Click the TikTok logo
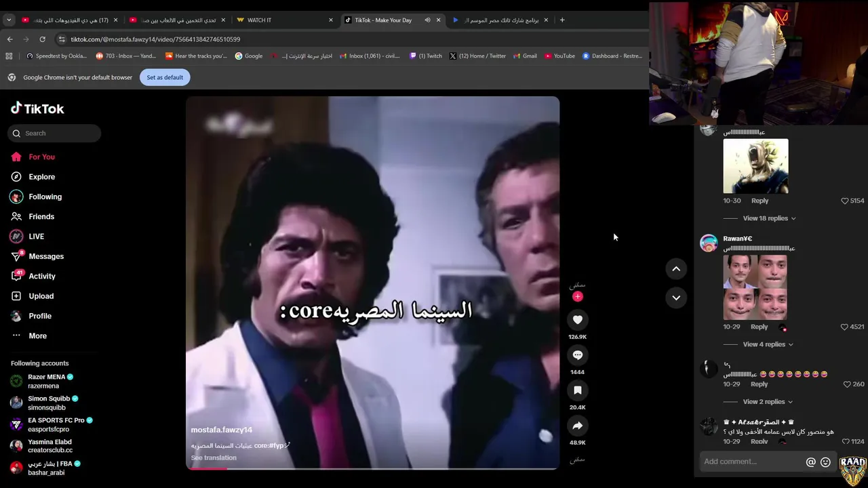The width and height of the screenshot is (868, 488). (37, 108)
